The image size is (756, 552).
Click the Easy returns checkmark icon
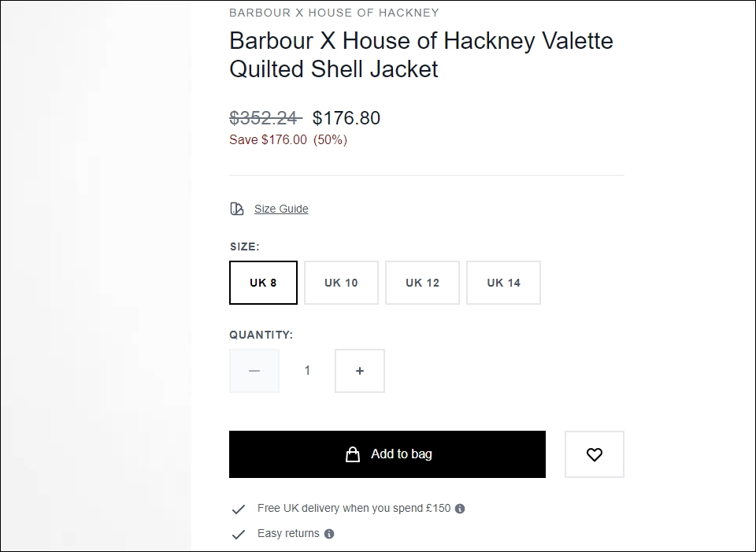[x=239, y=534]
